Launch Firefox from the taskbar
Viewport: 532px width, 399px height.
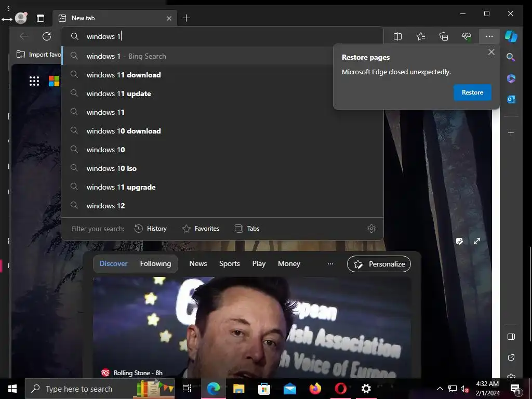315,389
